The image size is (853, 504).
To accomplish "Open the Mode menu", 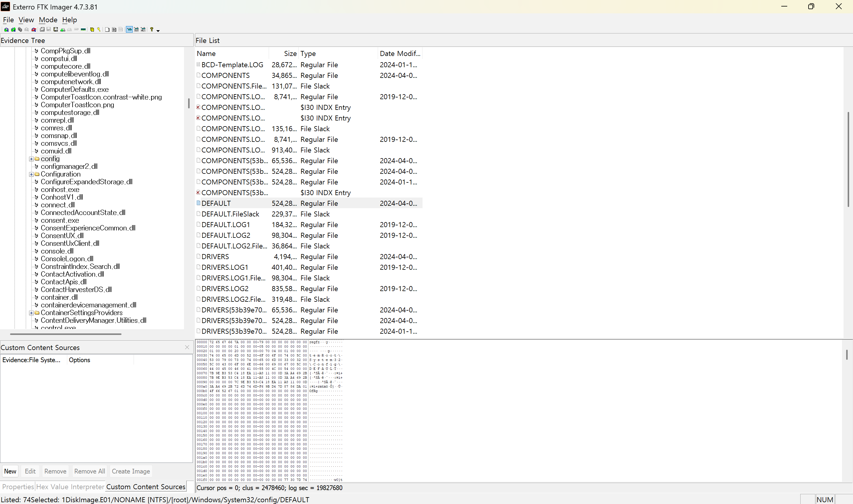I will pos(48,20).
